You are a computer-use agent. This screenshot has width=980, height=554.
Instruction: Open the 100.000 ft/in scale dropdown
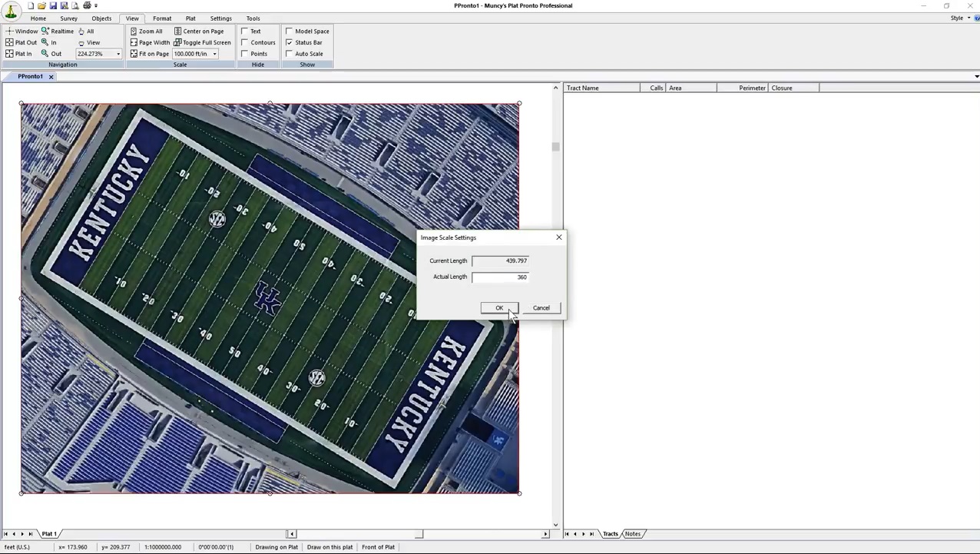[x=215, y=54]
